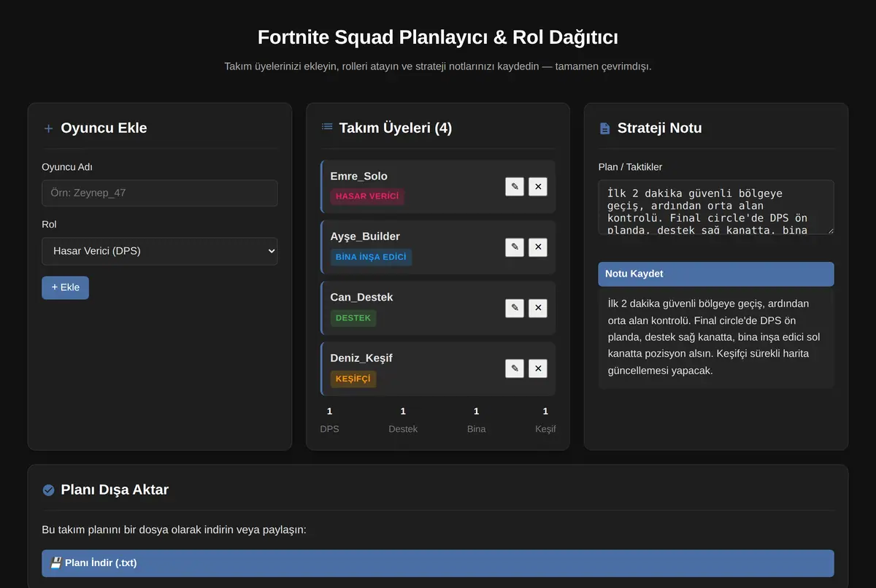The height and width of the screenshot is (588, 876).
Task: Click the BİNA İNŞA EDİCİ role badge
Action: (371, 257)
